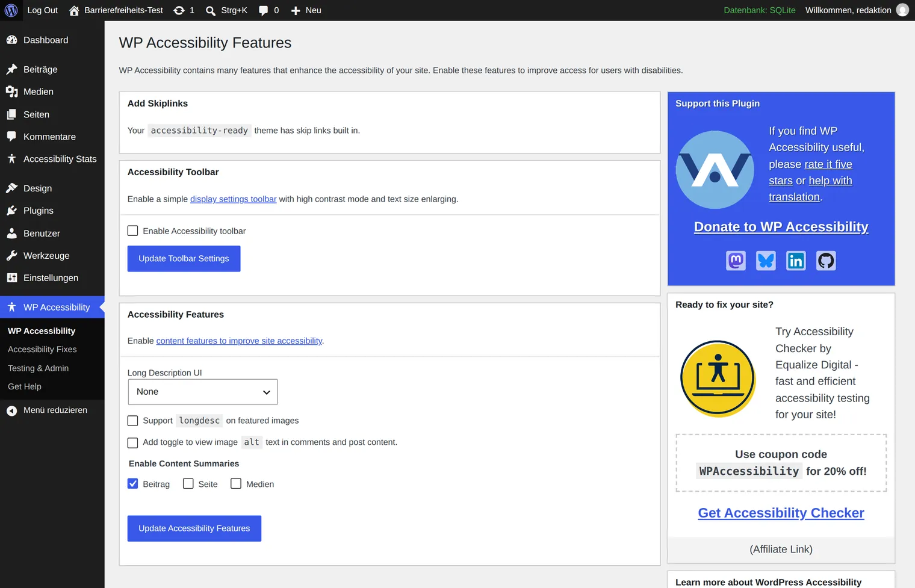Click the Werkzeuge wrench icon
The height and width of the screenshot is (588, 915).
point(11,256)
